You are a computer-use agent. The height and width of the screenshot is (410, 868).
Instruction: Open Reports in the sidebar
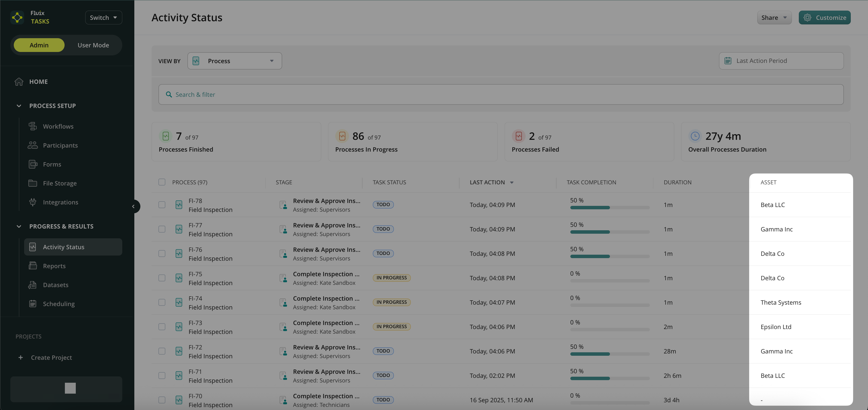[54, 266]
